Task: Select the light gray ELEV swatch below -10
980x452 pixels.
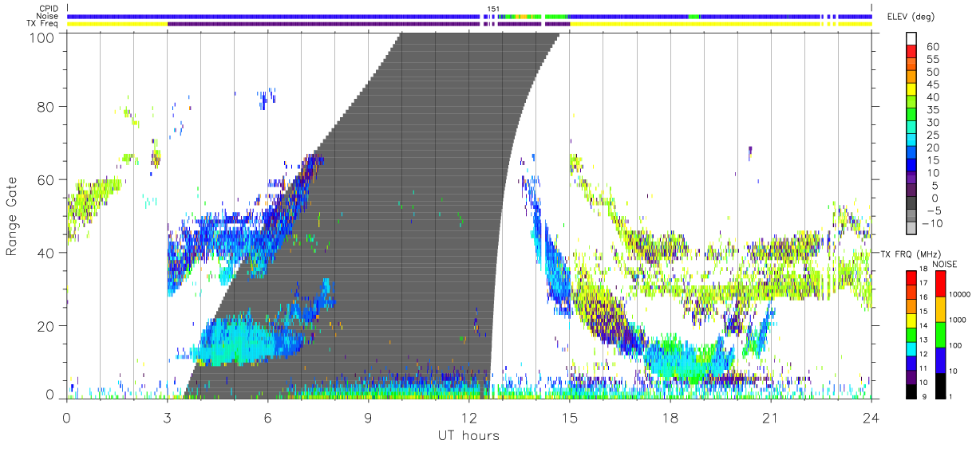Action: (x=912, y=229)
